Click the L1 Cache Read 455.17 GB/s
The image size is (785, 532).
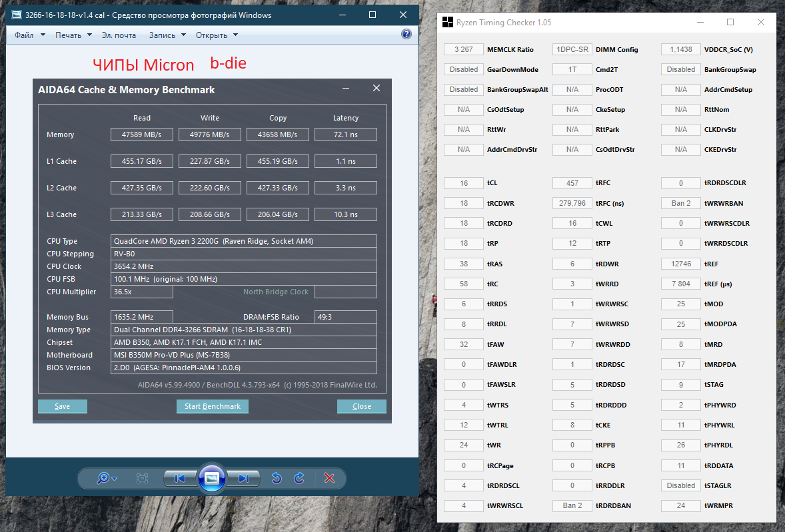142,161
